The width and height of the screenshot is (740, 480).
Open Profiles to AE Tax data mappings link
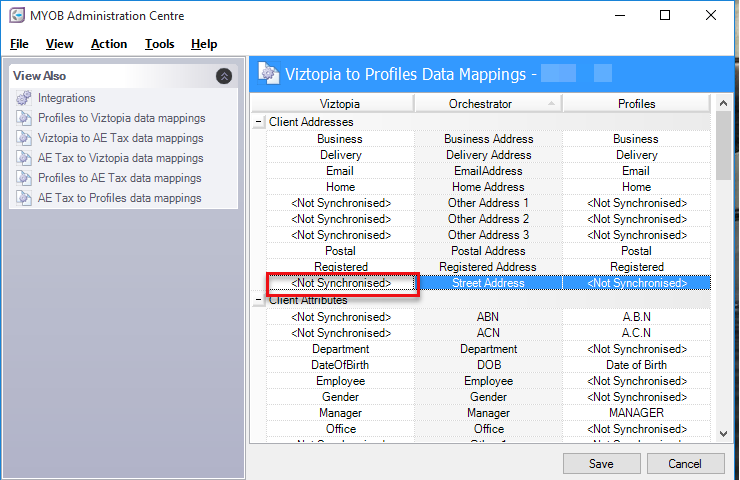pyautogui.click(x=119, y=178)
